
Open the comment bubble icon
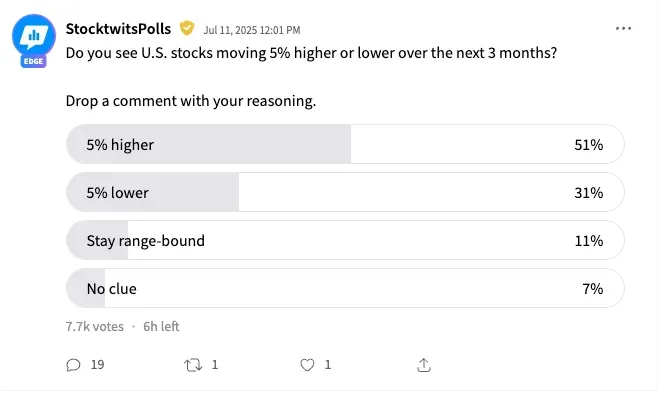73,365
